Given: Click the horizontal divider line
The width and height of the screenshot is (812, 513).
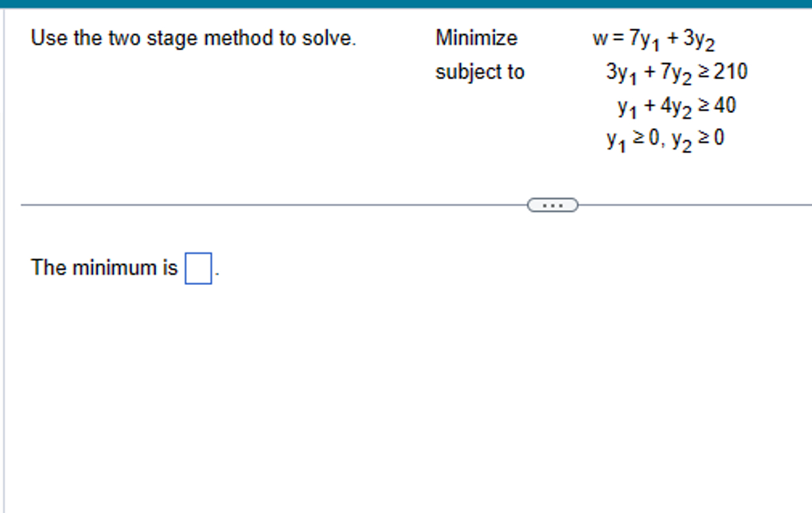Looking at the screenshot, I should tap(271, 204).
